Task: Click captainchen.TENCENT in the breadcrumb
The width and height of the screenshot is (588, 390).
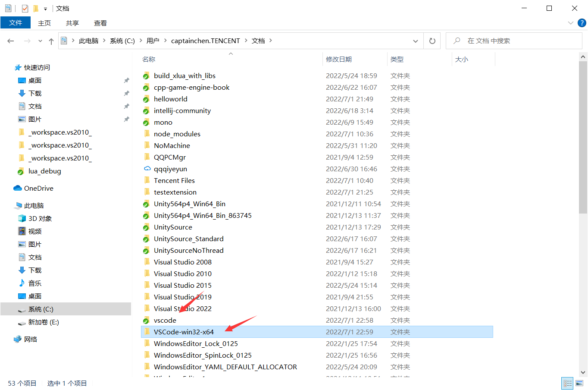Action: 206,41
